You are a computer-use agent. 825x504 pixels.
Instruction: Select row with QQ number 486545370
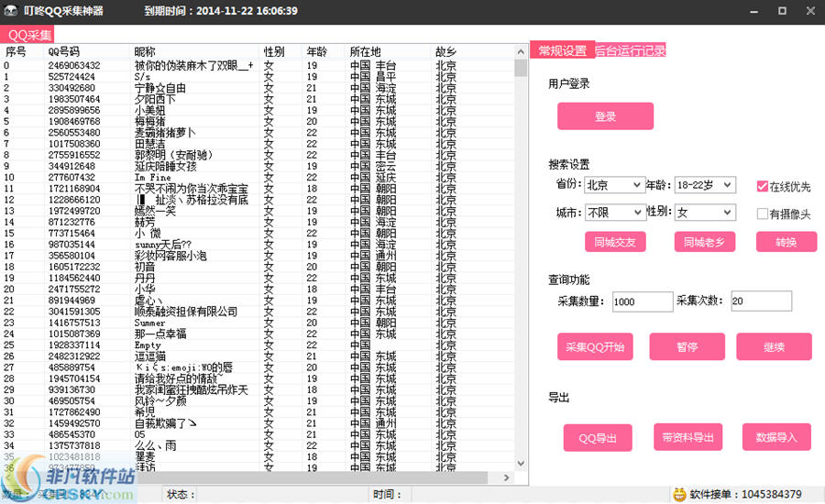(258, 434)
